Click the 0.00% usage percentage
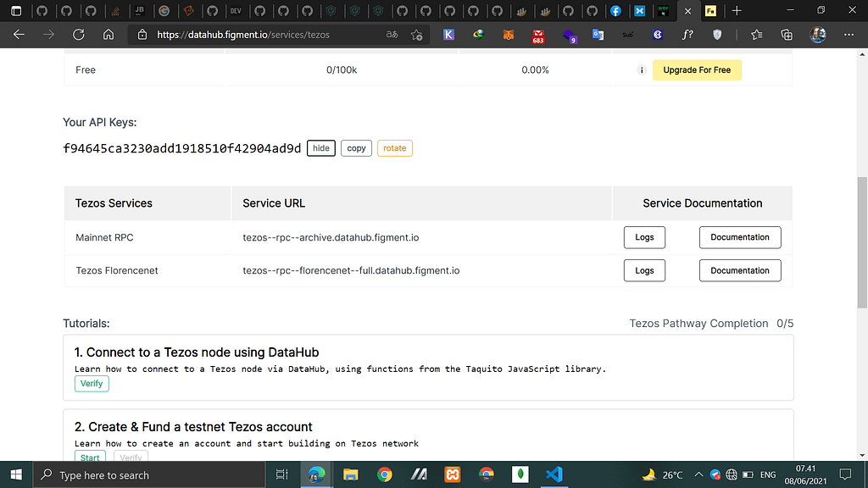 click(x=536, y=70)
